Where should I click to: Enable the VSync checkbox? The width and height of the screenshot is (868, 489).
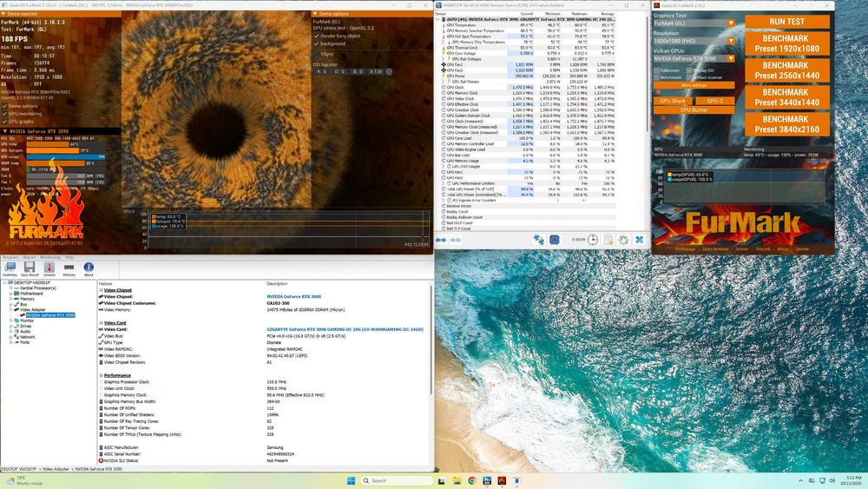(316, 54)
